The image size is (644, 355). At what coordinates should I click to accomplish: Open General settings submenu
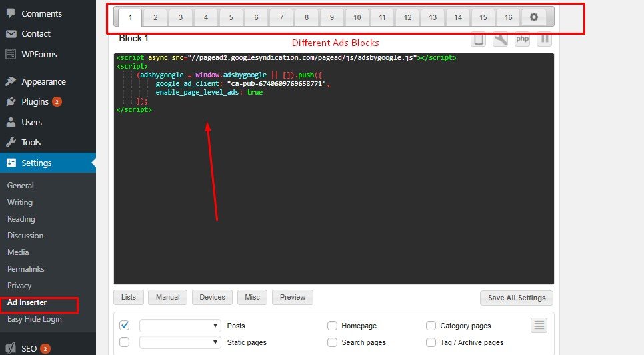[x=20, y=186]
